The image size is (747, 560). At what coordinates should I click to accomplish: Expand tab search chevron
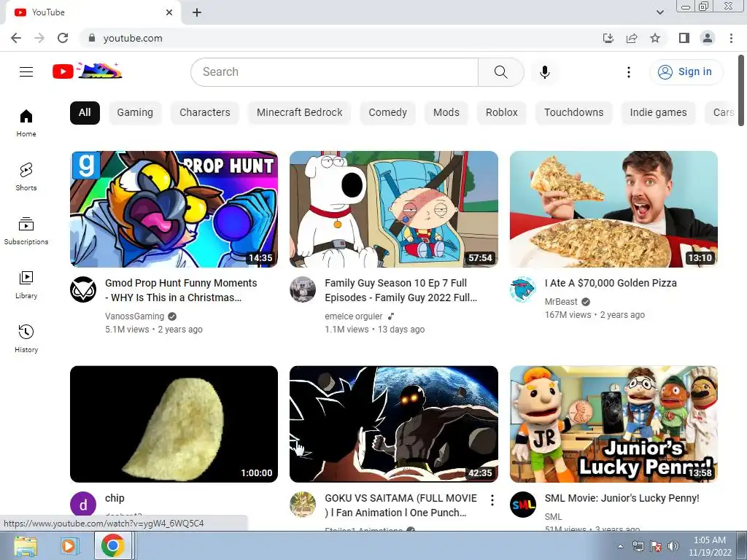click(x=659, y=12)
